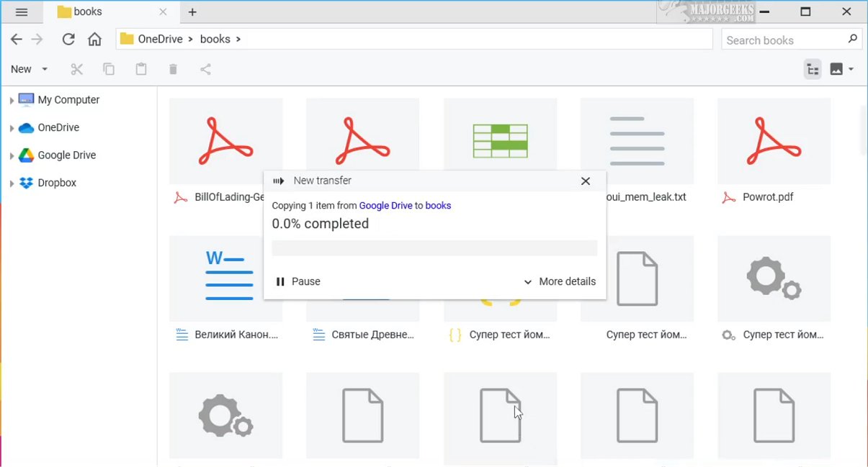
Task: Open a new tab with plus
Action: (x=192, y=12)
